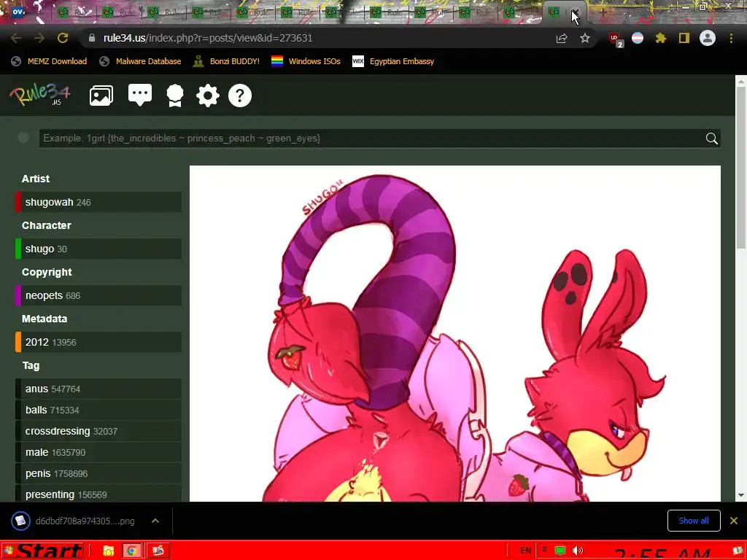747x560 pixels.
Task: Reload the current page
Action: click(x=63, y=38)
